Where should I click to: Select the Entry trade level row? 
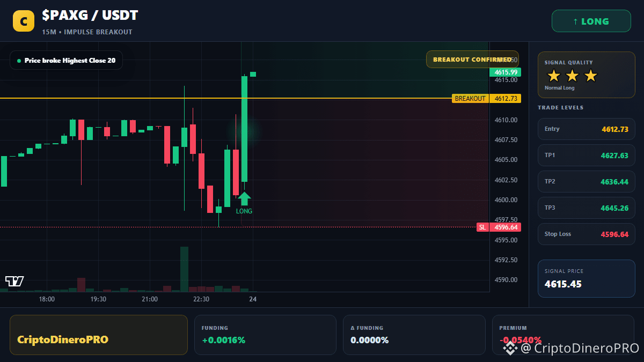(586, 129)
